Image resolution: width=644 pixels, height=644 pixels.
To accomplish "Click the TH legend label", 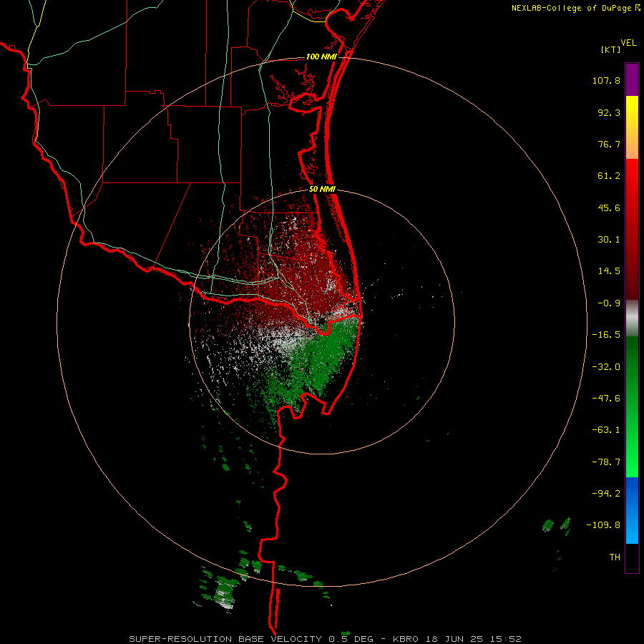I will point(615,557).
